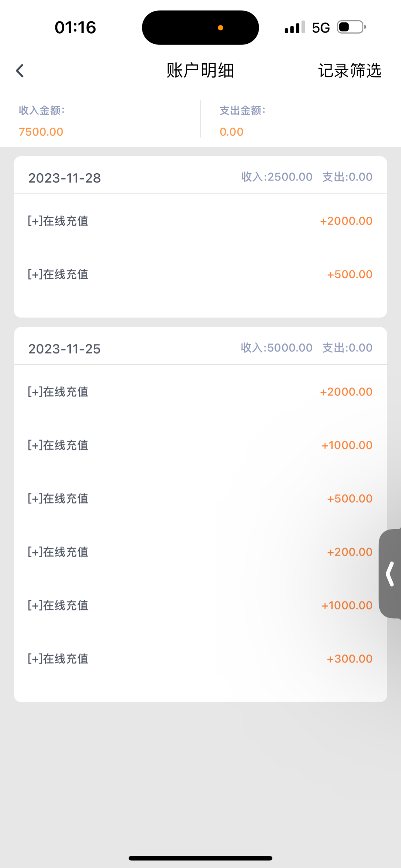Expand the gray side panel handle

[390, 574]
